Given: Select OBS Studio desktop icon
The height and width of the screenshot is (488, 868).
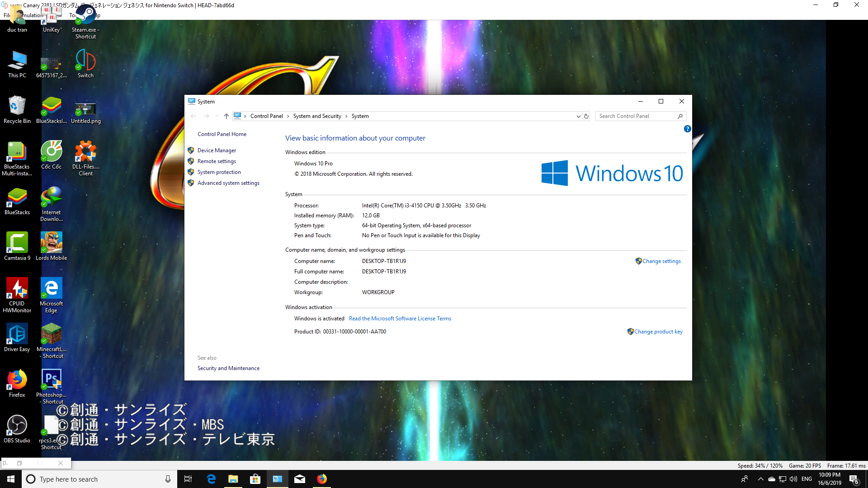Looking at the screenshot, I should 17,429.
